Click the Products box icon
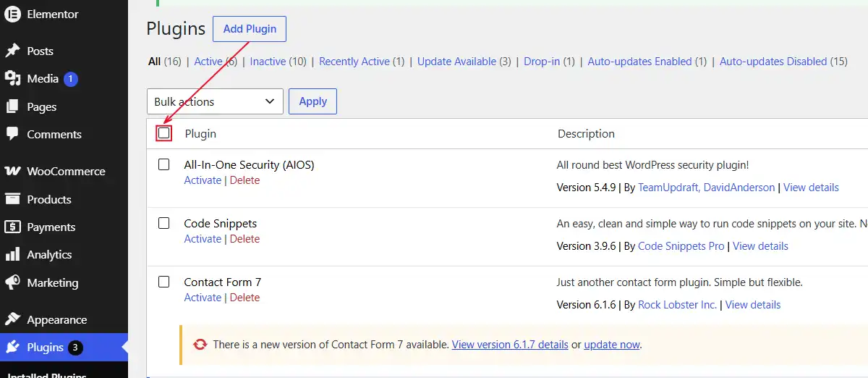Image resolution: width=868 pixels, height=378 pixels. (12, 199)
